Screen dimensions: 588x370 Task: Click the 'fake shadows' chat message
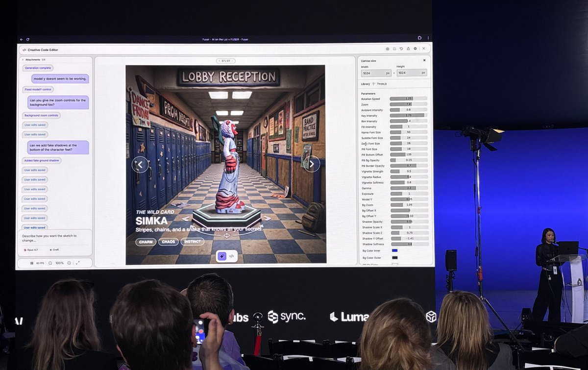point(58,147)
